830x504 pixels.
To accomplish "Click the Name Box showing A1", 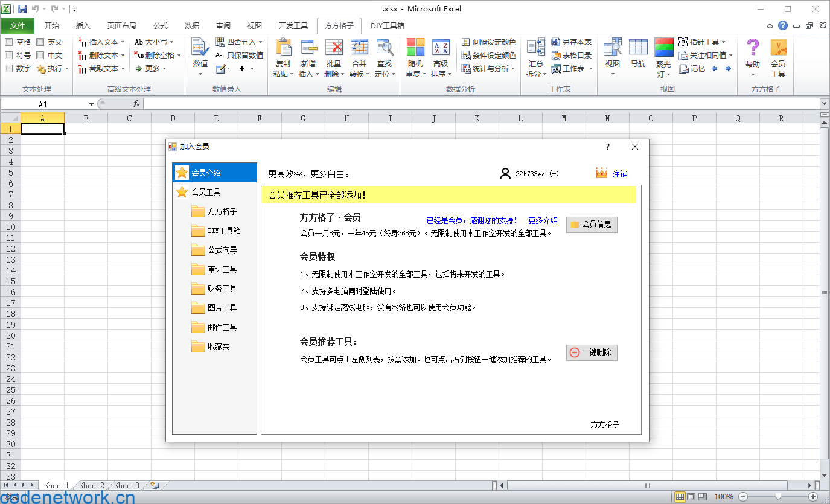I will 43,104.
